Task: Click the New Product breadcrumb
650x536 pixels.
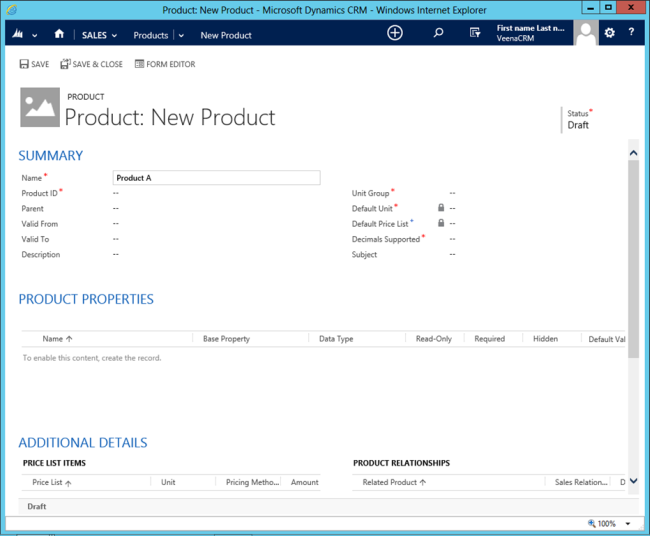Action: 226,35
